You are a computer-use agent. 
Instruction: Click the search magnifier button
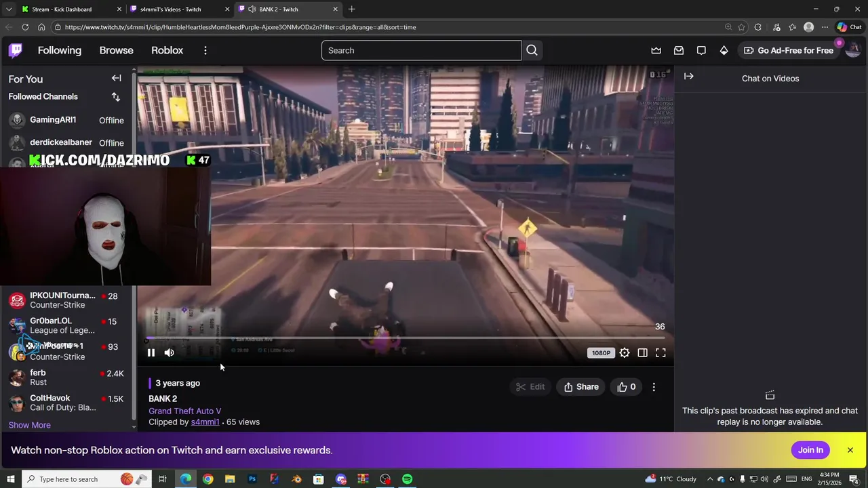point(532,50)
